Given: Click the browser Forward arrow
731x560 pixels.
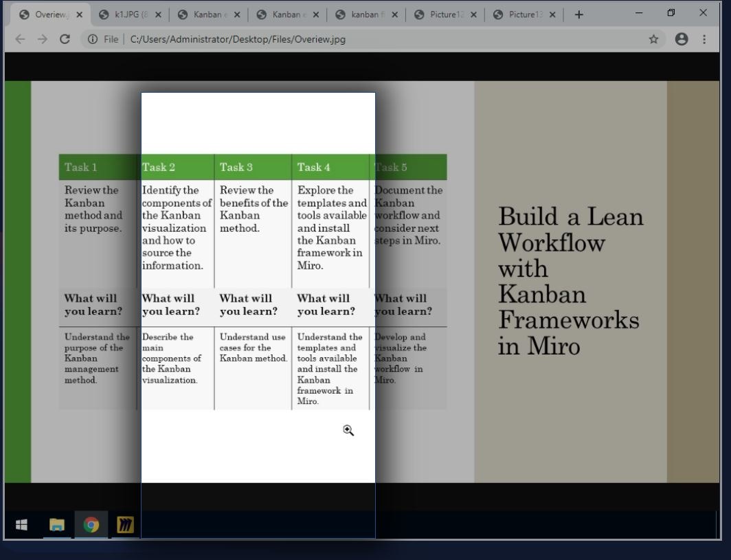Looking at the screenshot, I should (x=43, y=39).
